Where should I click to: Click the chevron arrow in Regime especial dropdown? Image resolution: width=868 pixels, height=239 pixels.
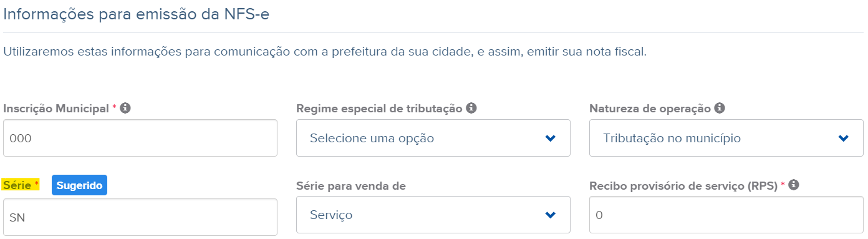point(550,138)
